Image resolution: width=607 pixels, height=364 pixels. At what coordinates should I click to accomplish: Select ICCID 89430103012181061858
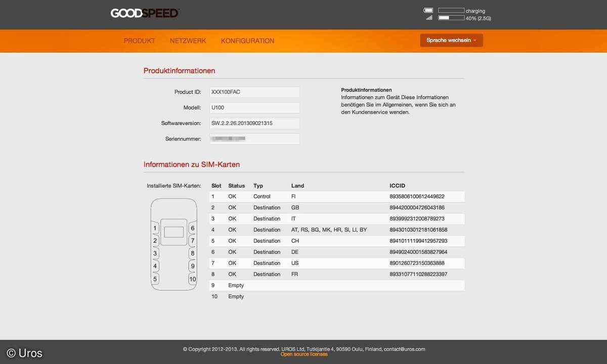pos(419,230)
